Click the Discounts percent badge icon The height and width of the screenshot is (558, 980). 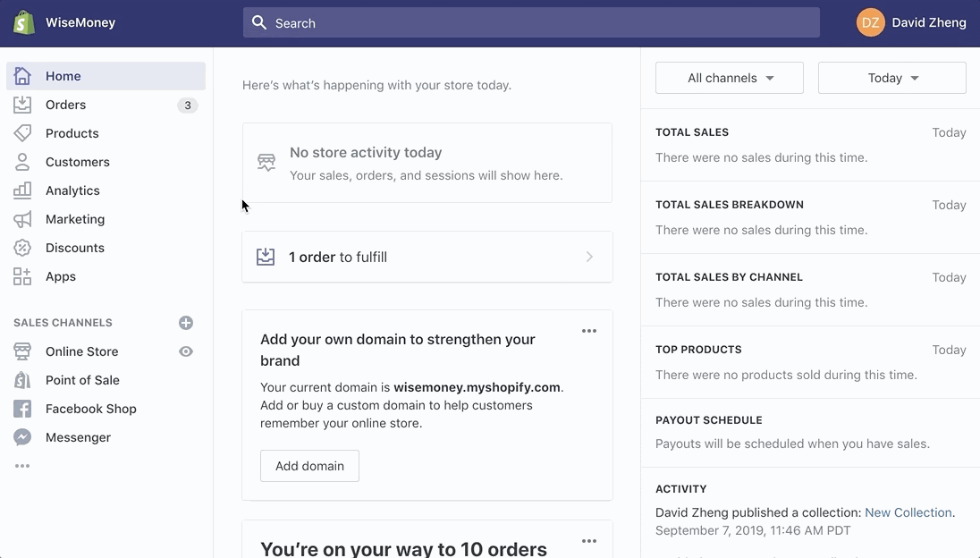pos(22,248)
